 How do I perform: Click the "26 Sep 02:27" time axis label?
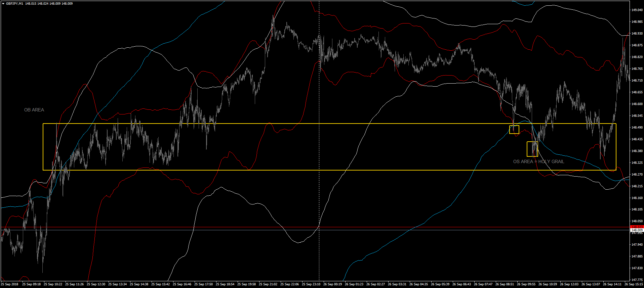click(375, 284)
